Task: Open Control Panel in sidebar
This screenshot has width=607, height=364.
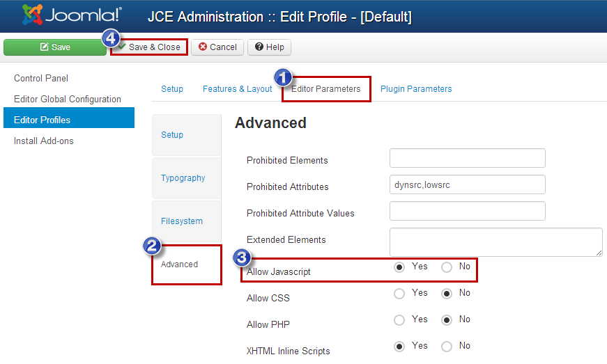Action: click(x=41, y=79)
